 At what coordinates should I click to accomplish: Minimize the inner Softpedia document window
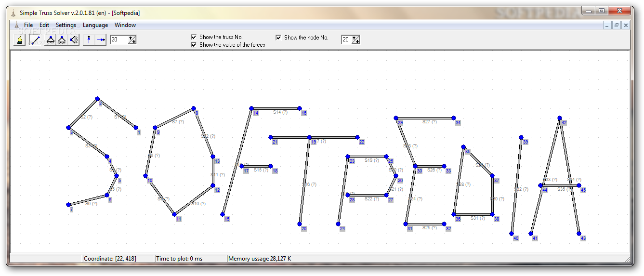click(607, 26)
